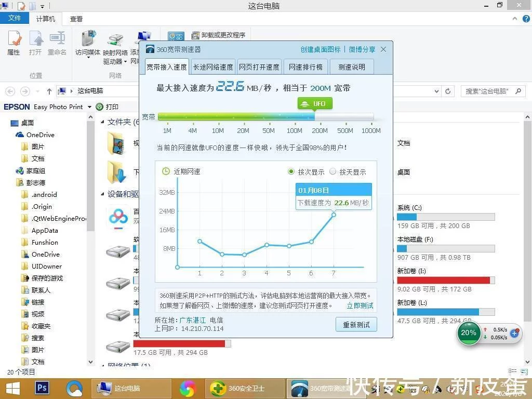Click the 广东湛江 location link
The height and width of the screenshot is (399, 532).
tap(193, 320)
